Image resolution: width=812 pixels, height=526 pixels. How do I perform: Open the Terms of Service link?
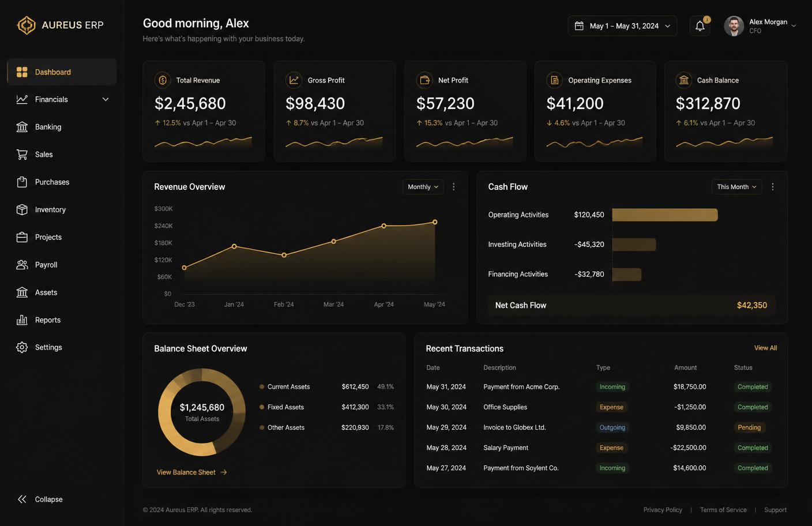[x=723, y=510]
